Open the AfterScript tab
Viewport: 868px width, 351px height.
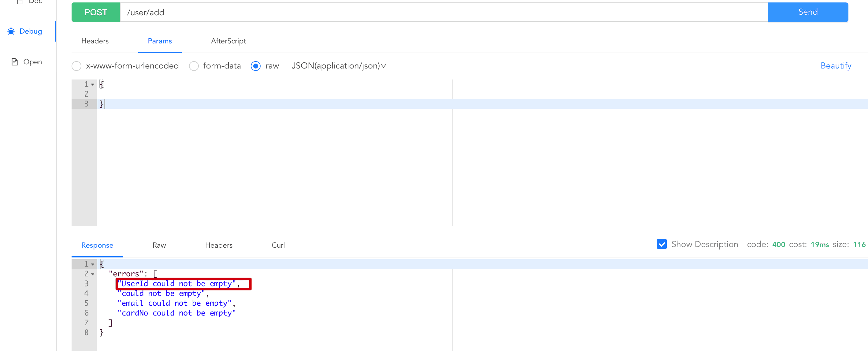228,41
